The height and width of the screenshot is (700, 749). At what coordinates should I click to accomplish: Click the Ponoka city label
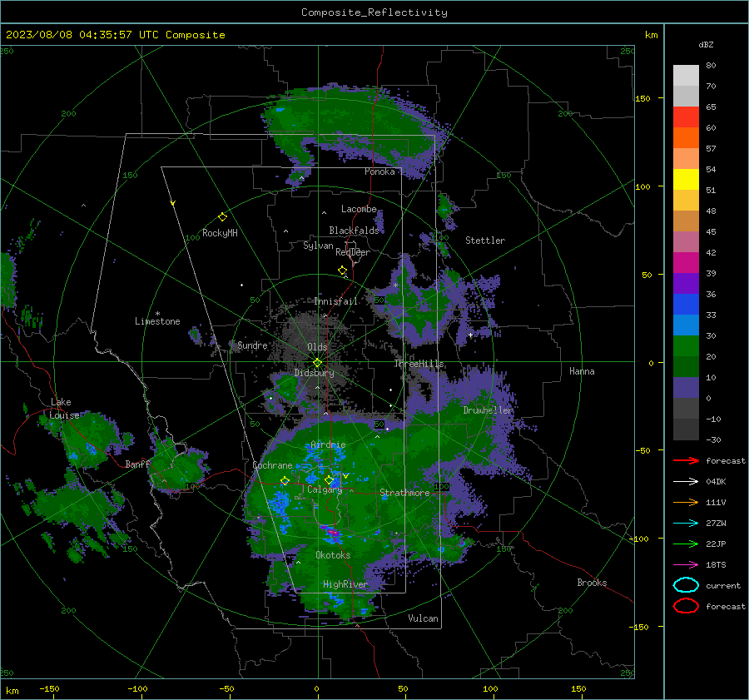[379, 171]
